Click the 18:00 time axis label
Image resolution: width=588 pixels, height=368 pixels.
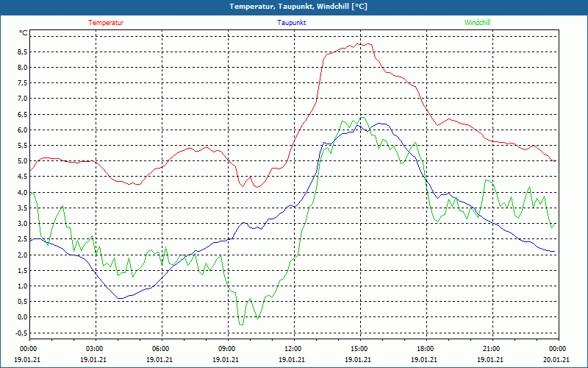coord(425,349)
